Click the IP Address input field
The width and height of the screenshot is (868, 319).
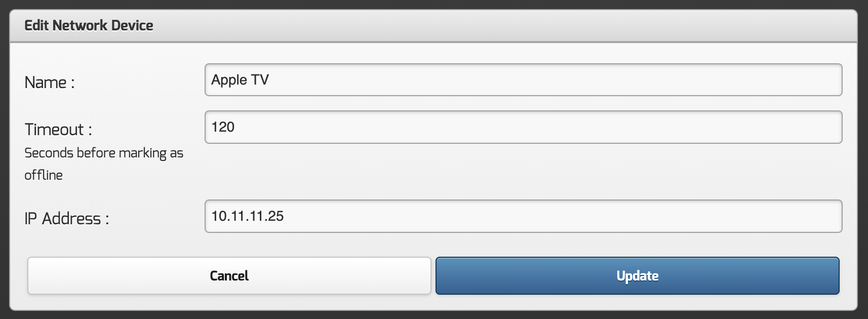(523, 216)
